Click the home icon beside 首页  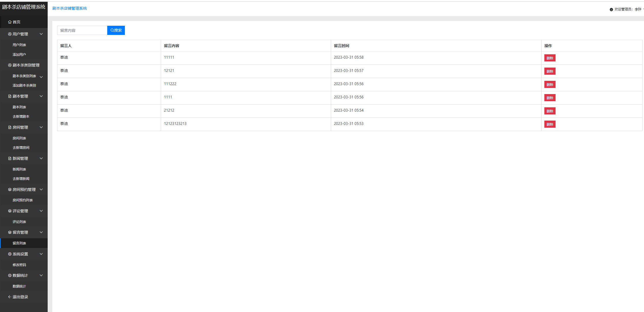pyautogui.click(x=10, y=22)
